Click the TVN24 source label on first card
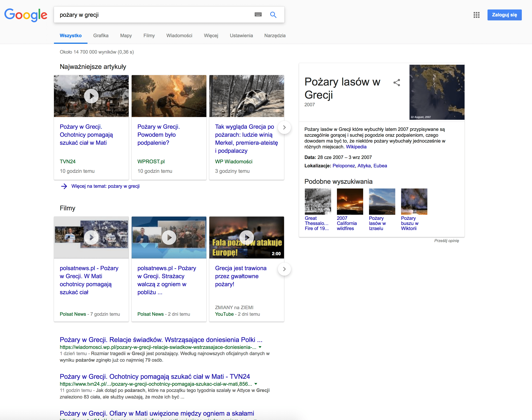Screen dimensions: 532x420 (x=68, y=162)
